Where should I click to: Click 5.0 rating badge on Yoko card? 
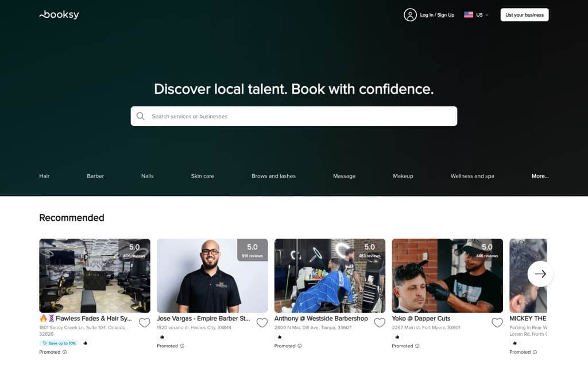click(487, 250)
